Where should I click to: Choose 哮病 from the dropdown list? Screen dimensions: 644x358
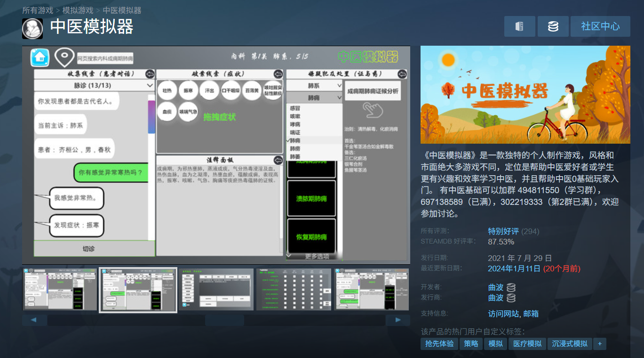coord(314,124)
